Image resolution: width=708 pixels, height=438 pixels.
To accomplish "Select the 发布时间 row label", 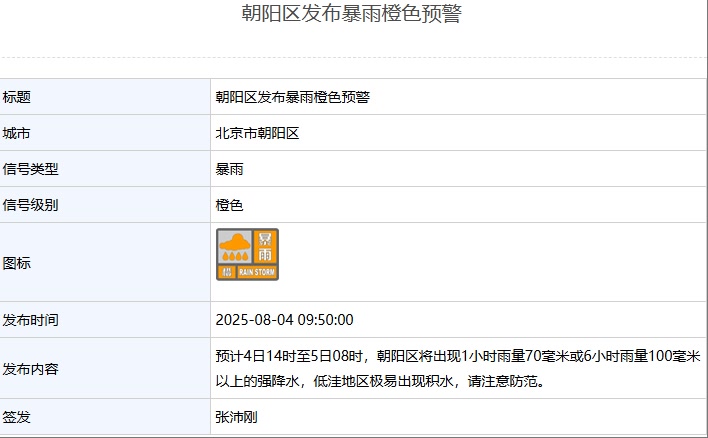I will click(31, 320).
